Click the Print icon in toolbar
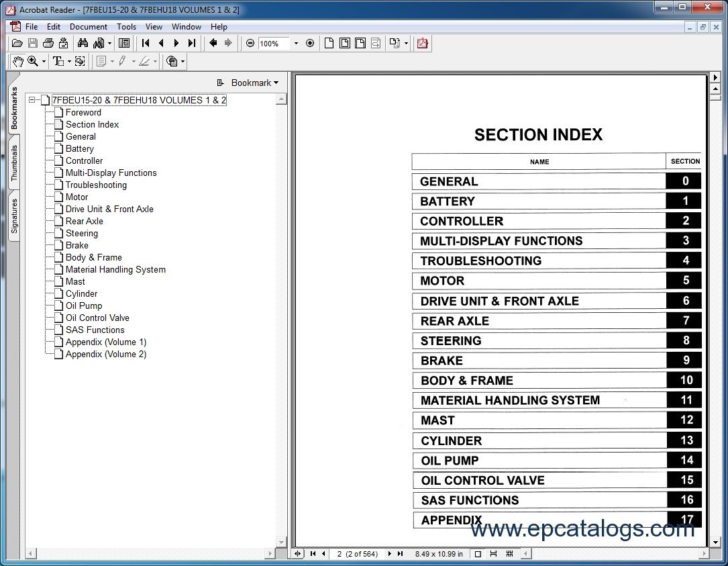Viewport: 728px width, 566px height. (x=48, y=43)
